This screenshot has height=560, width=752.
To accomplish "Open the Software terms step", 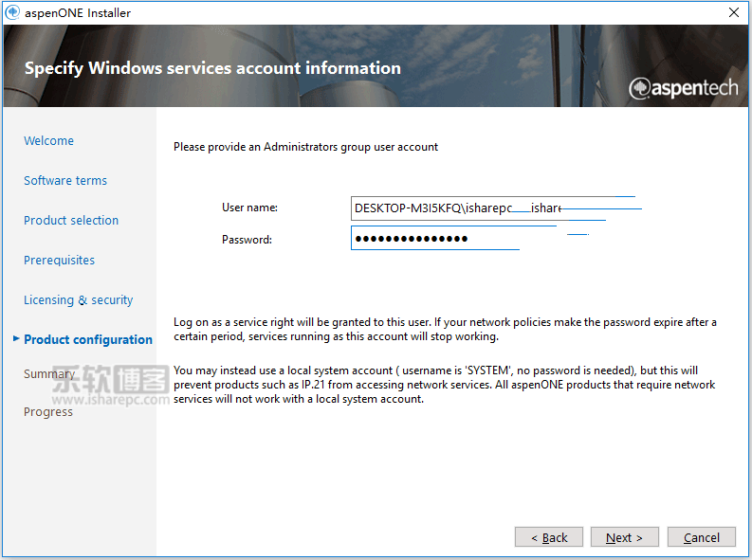I will pos(65,181).
